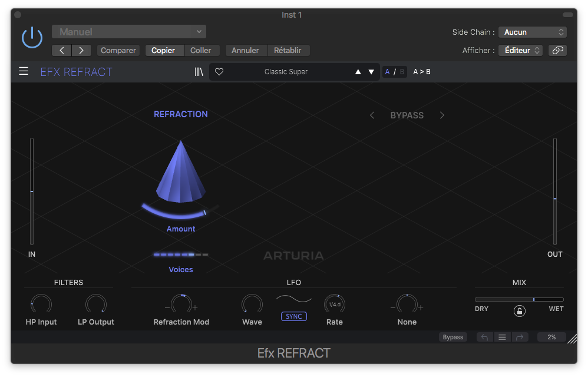Click the EFX REFRACT title

click(76, 72)
